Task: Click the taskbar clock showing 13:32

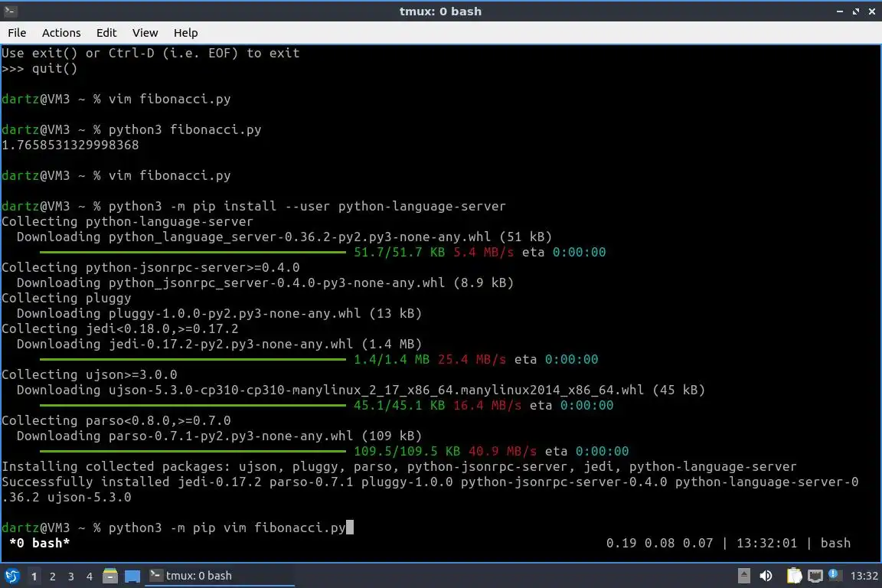Action: 864,576
